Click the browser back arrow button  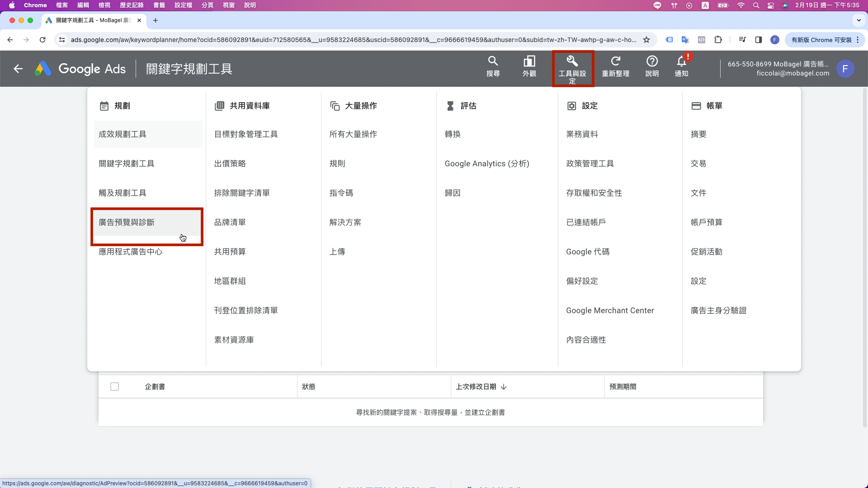(10, 40)
